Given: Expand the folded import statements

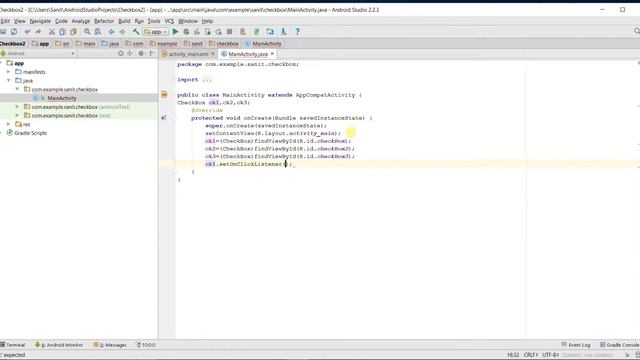Looking at the screenshot, I should 207,80.
